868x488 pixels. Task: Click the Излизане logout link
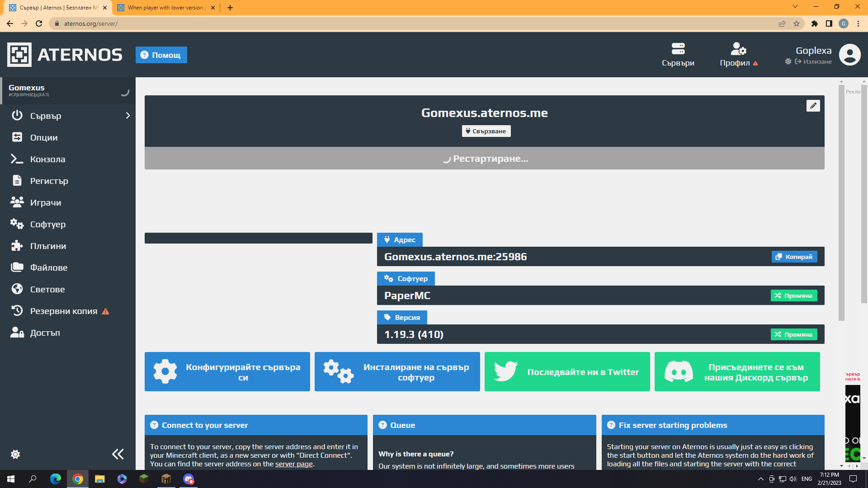(813, 61)
